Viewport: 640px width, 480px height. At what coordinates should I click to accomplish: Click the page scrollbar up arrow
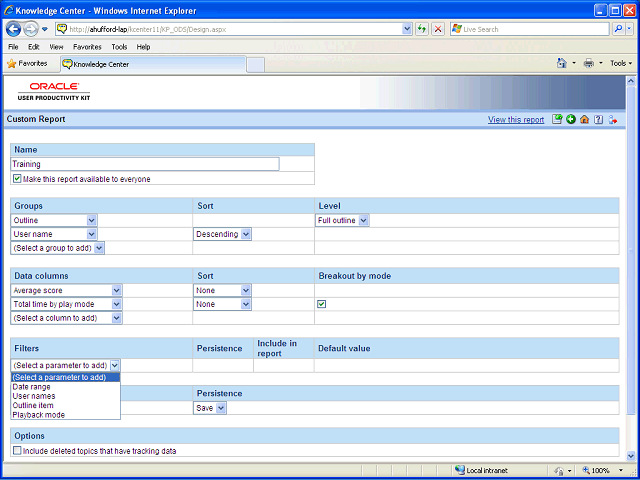coord(630,81)
